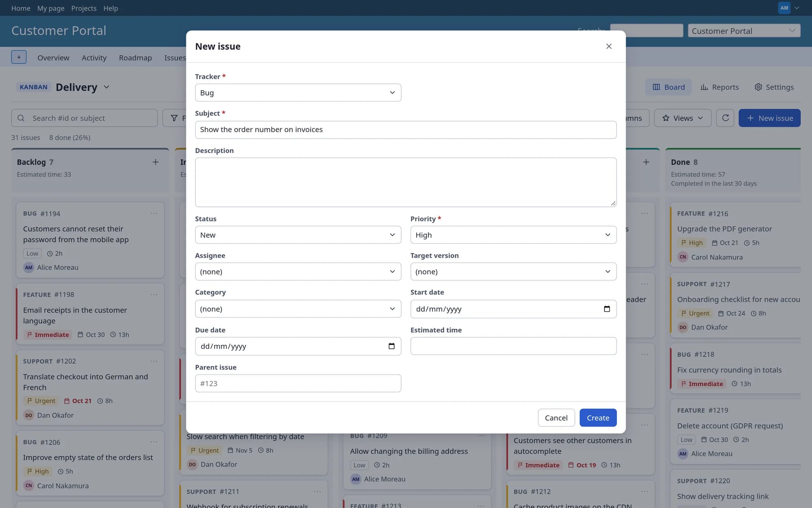Open the more menu on issue #1211
812x508 pixels.
pos(317,492)
